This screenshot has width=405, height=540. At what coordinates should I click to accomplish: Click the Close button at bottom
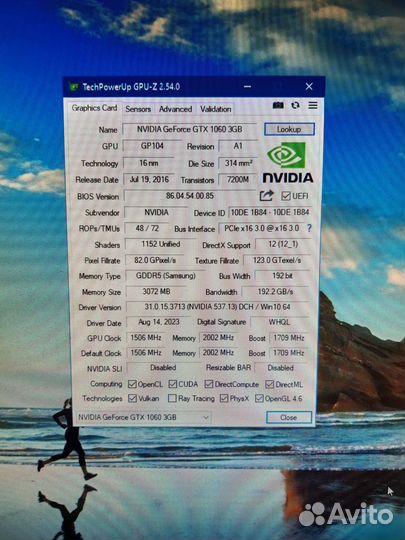tap(289, 417)
